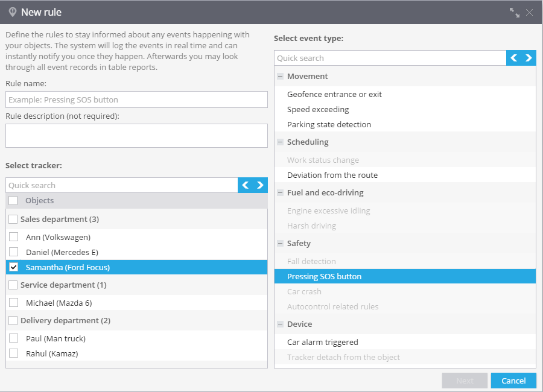The height and width of the screenshot is (392, 543).
Task: Collapse the Safety event group
Action: [x=280, y=244]
